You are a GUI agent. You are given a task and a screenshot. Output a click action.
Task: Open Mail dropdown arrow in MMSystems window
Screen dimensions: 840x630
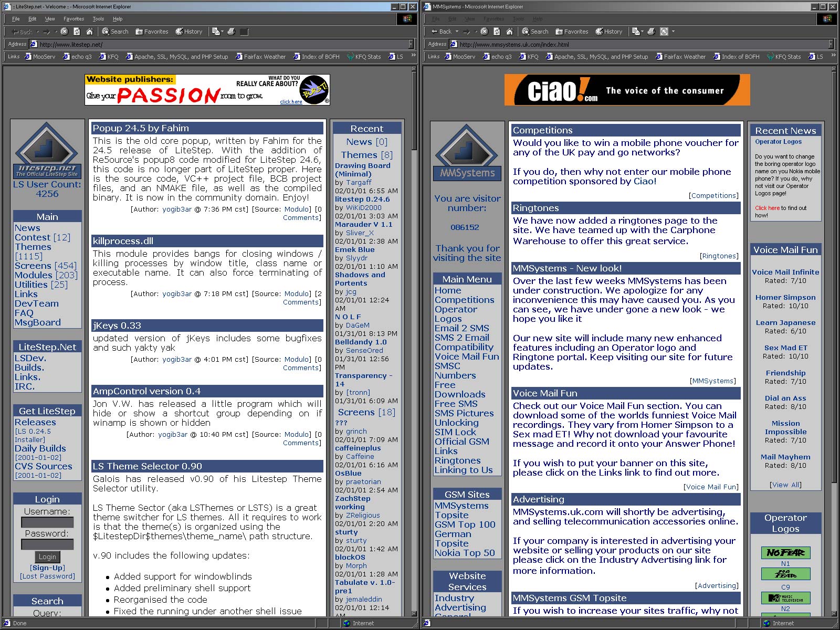(642, 31)
